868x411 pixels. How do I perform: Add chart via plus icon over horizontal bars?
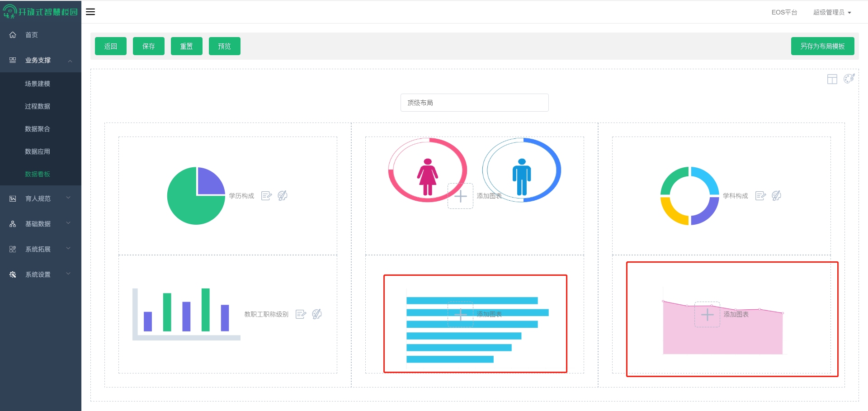click(460, 315)
